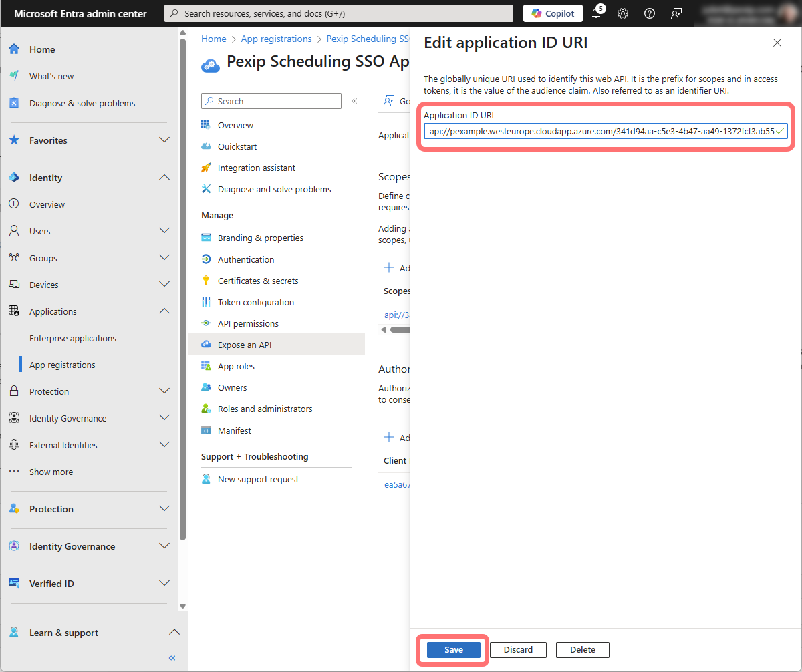
Task: Expand the Users section chevron
Action: (164, 231)
